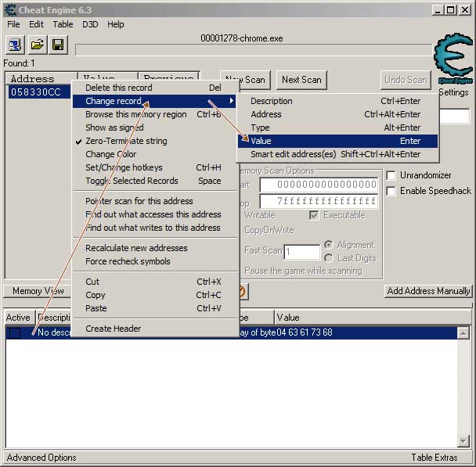Click the record value 04 63 61 73 68
The width and height of the screenshot is (476, 467).
[305, 332]
